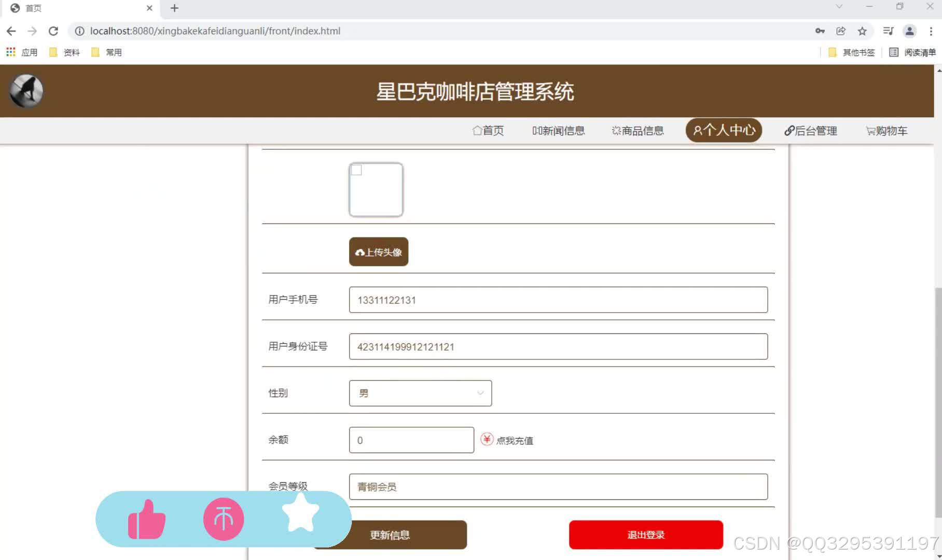Click the 点我充值 link
The width and height of the screenshot is (942, 560).
click(x=515, y=441)
